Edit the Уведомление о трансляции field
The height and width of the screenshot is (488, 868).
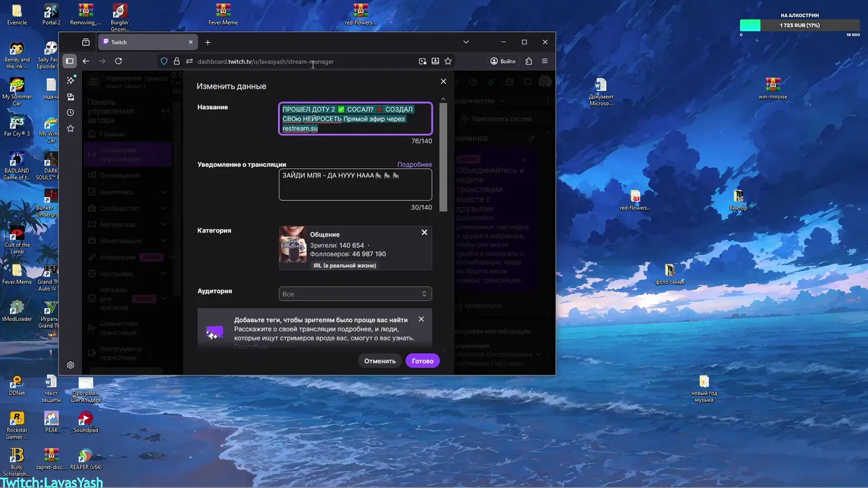(x=355, y=184)
